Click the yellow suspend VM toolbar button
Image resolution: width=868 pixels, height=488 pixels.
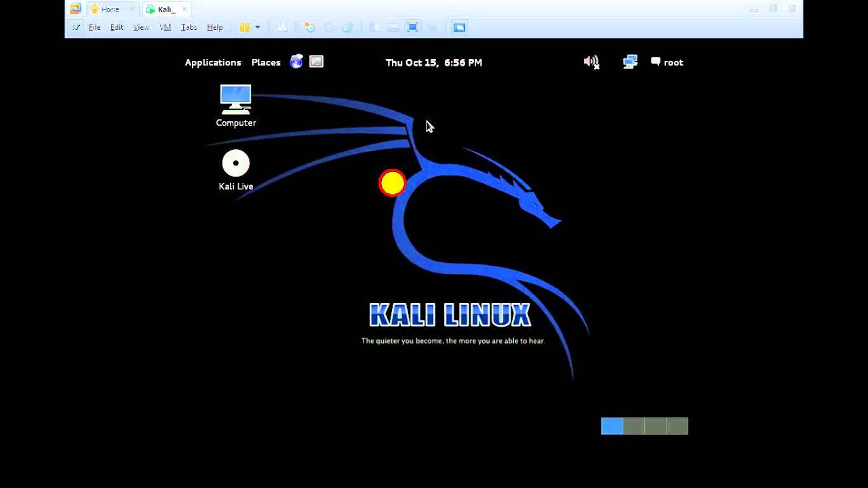coord(244,27)
